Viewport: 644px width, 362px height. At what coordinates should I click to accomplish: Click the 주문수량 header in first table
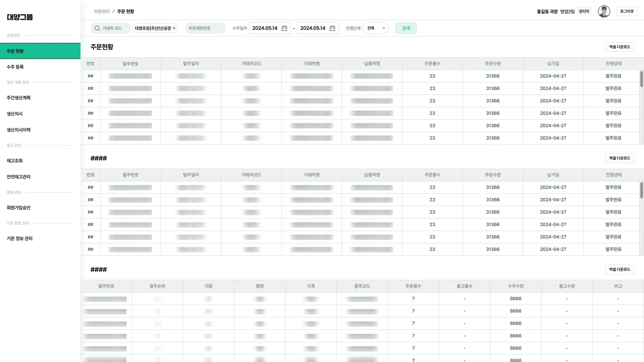pos(493,64)
